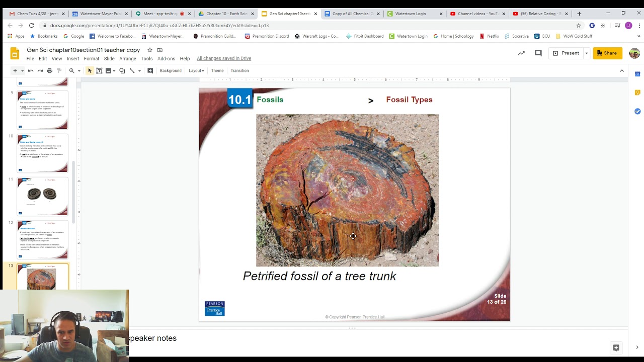This screenshot has height=362, width=644.
Task: Open the Add-ons menu
Action: pyautogui.click(x=166, y=59)
